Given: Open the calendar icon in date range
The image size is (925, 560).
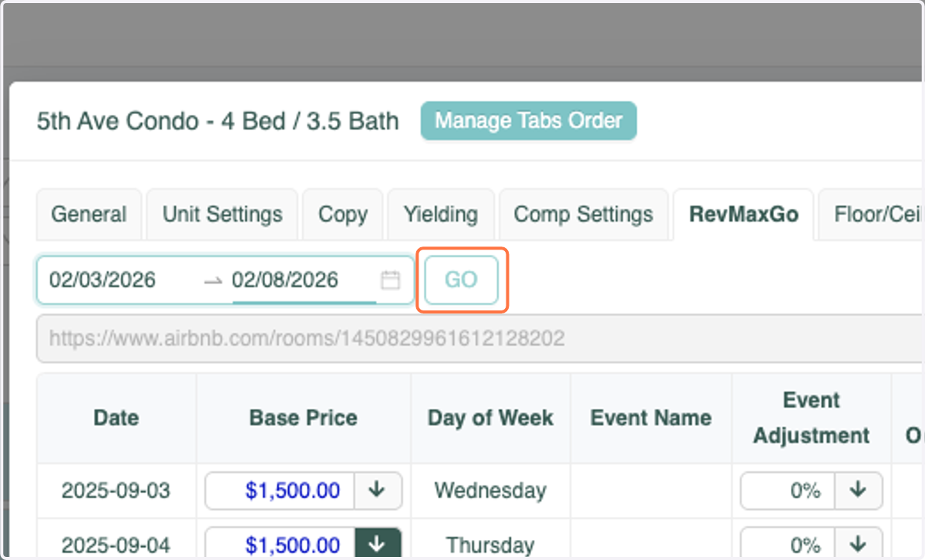Looking at the screenshot, I should coord(391,280).
